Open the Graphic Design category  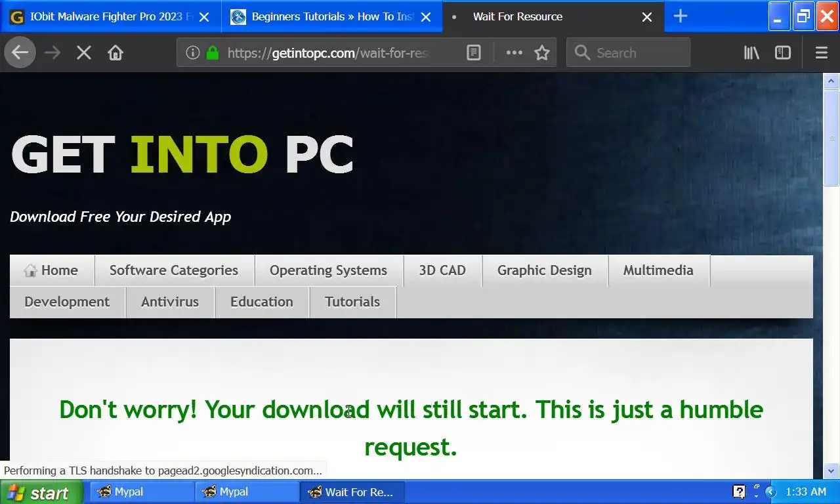[x=545, y=270]
